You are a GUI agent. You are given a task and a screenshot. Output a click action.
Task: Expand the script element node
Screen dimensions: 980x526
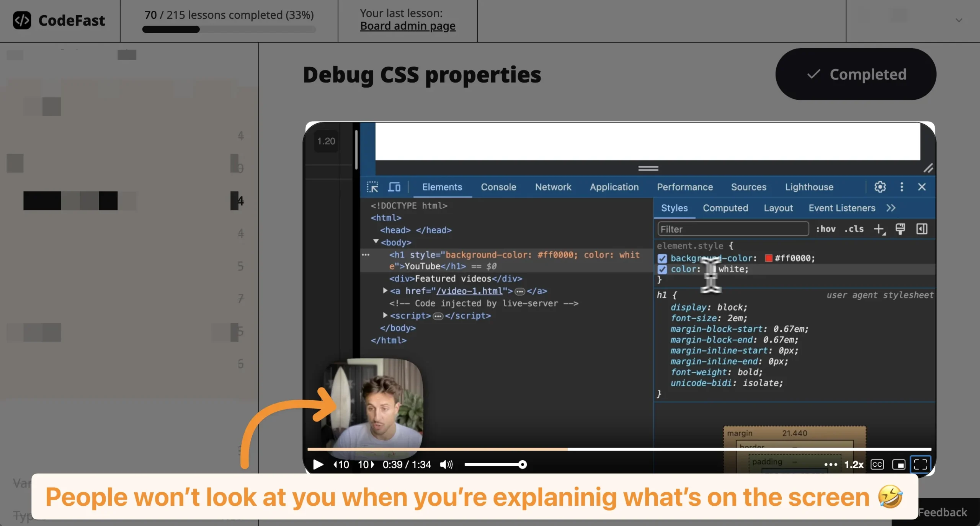pyautogui.click(x=385, y=315)
